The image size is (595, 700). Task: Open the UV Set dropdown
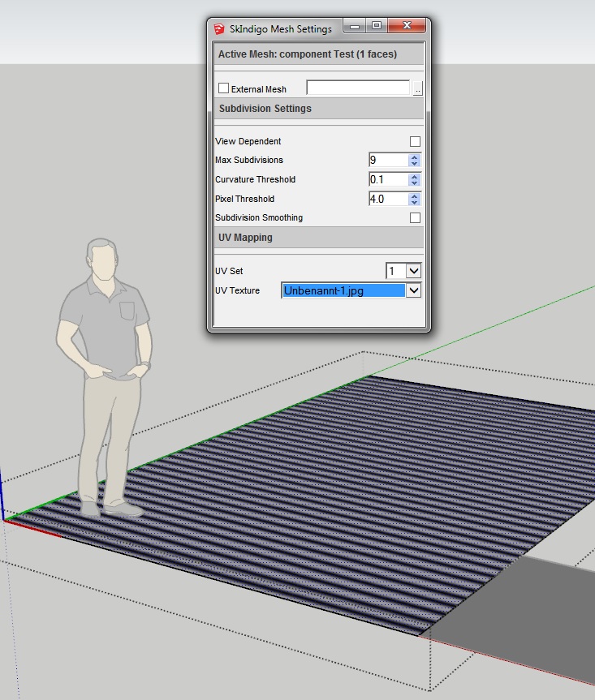(412, 271)
